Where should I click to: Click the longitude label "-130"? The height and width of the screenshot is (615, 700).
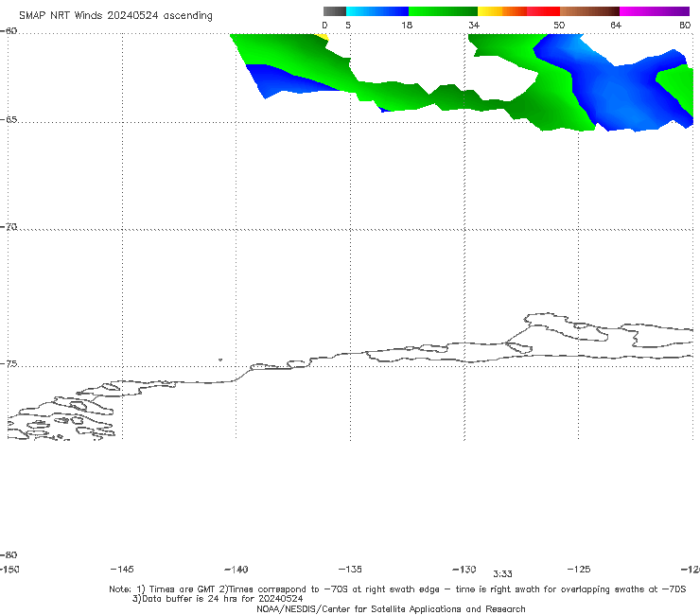click(x=464, y=569)
